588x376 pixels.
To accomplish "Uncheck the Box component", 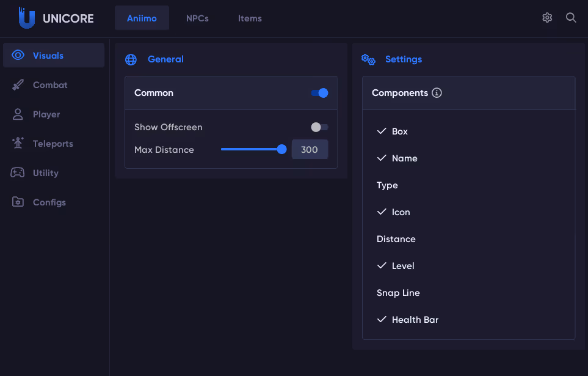I will pyautogui.click(x=392, y=131).
